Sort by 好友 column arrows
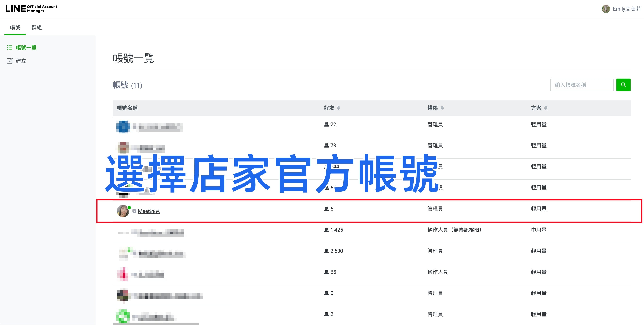 338,108
